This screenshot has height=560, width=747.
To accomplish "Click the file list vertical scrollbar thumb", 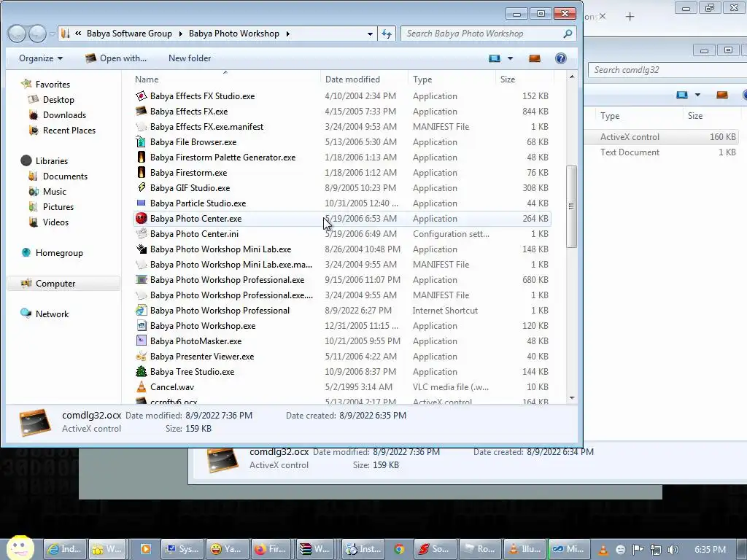I will pos(572,206).
